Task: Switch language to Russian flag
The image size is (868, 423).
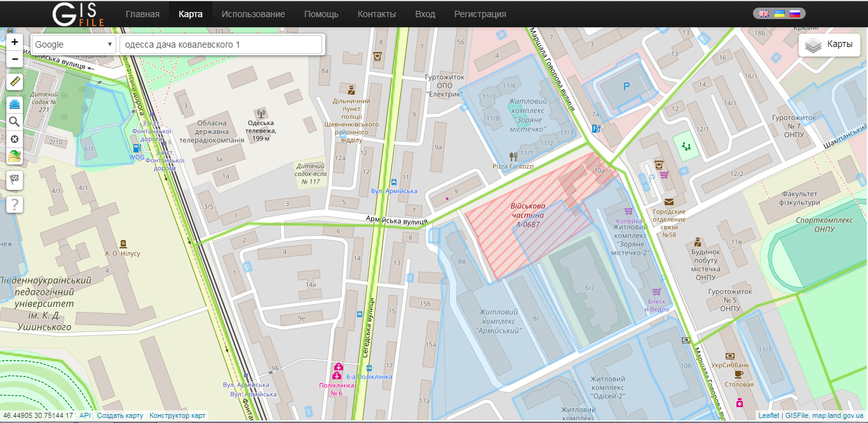Action: click(x=795, y=13)
